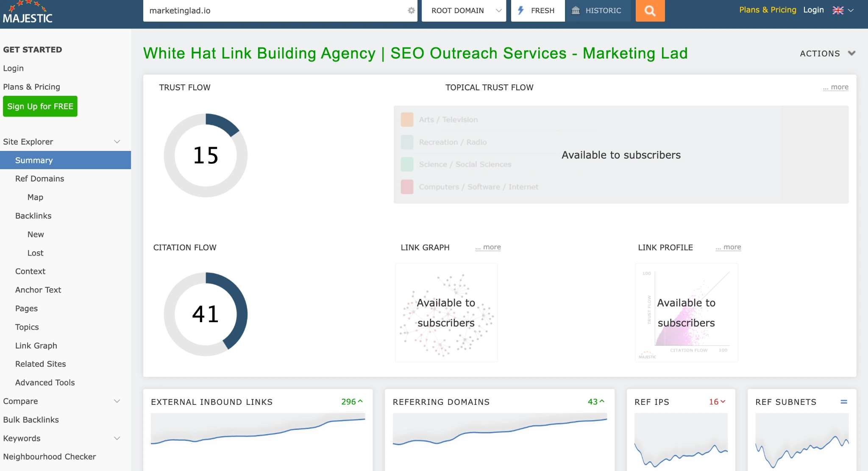Open the Referring Domains chart
The width and height of the screenshot is (868, 471).
click(500, 441)
